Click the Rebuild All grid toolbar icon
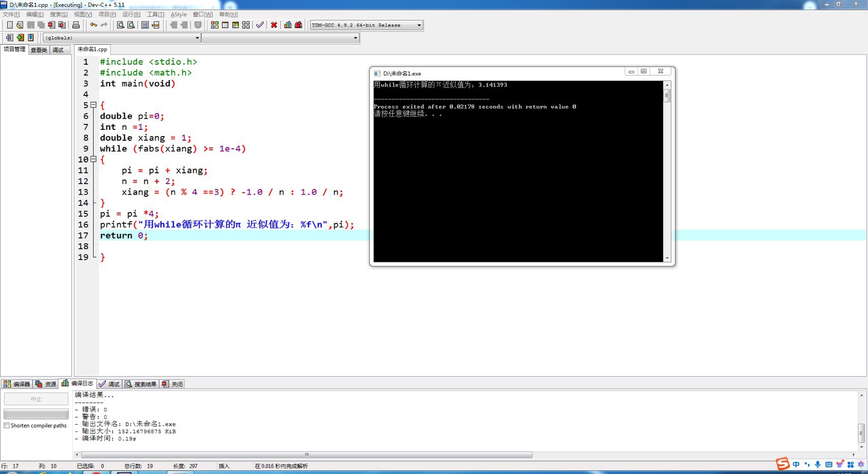868x474 pixels. pos(246,25)
